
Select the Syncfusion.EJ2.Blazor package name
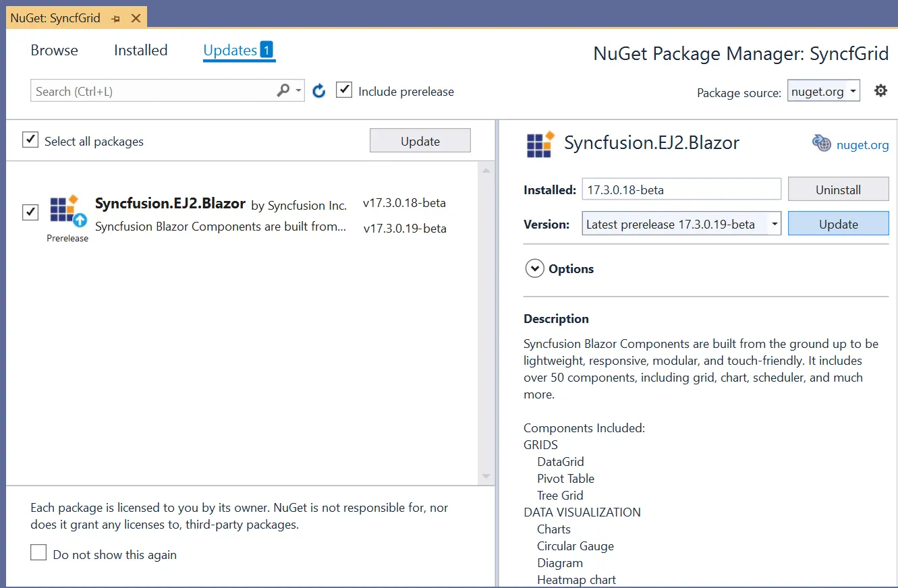(170, 203)
